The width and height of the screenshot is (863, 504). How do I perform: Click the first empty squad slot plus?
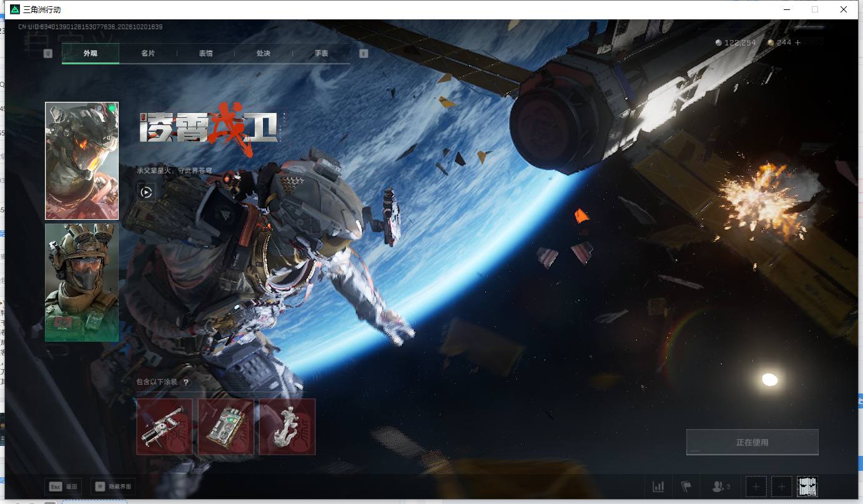tap(756, 487)
